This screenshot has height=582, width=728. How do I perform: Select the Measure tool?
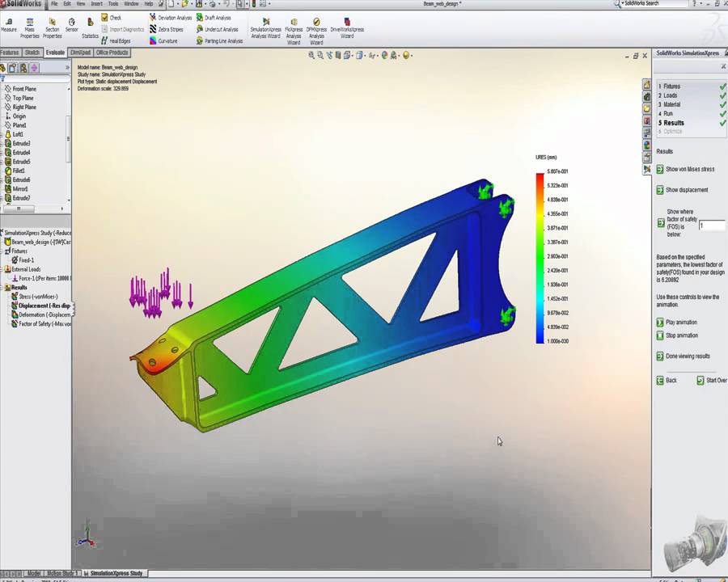click(x=8, y=26)
